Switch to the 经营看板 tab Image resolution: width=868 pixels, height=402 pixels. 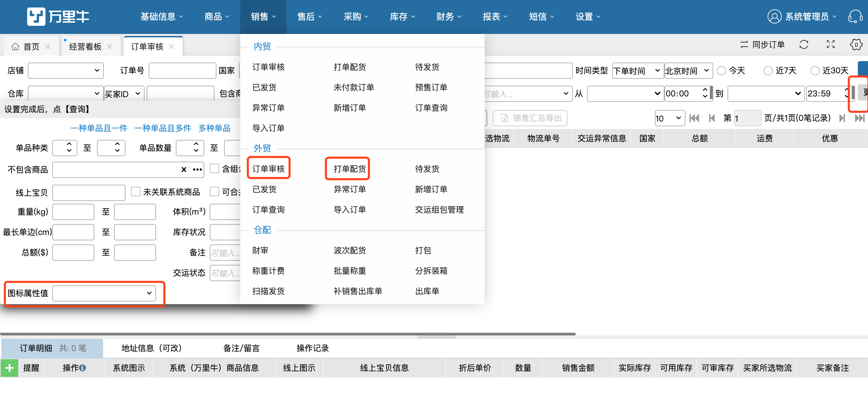click(x=85, y=47)
